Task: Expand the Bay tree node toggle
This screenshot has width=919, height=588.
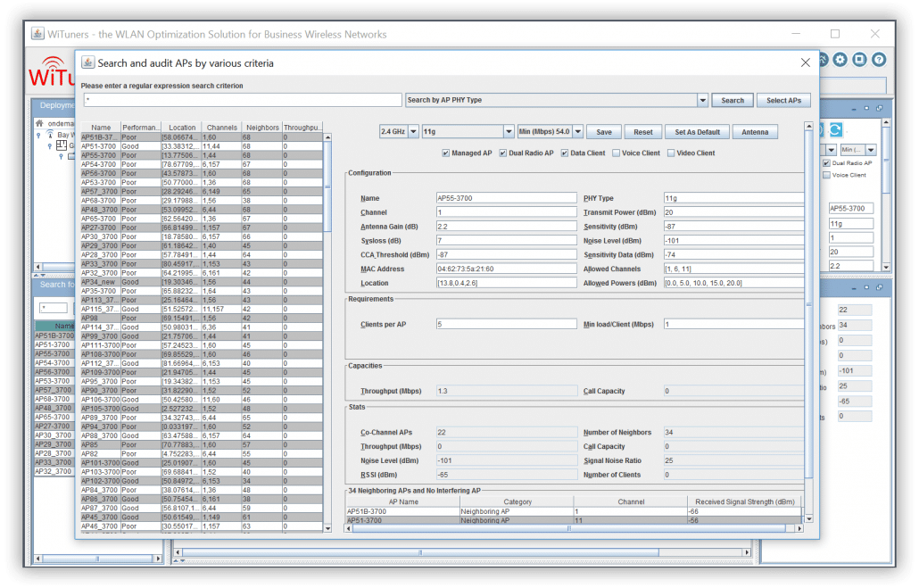Action: pos(38,136)
